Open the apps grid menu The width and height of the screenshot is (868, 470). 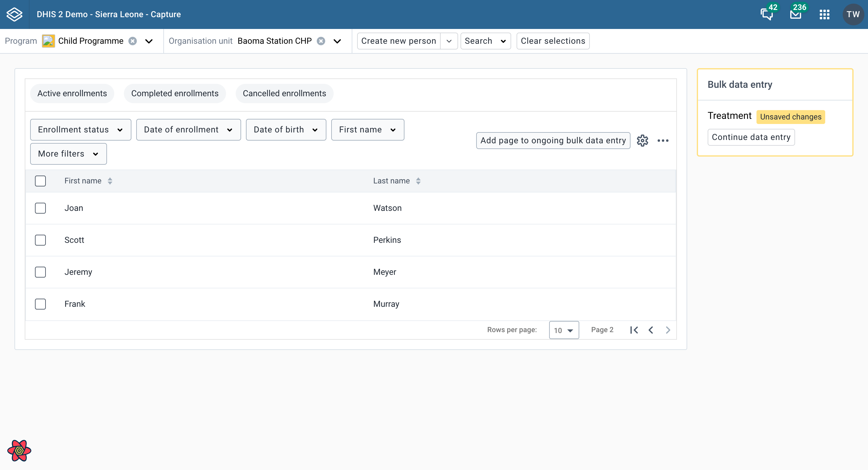coord(825,14)
